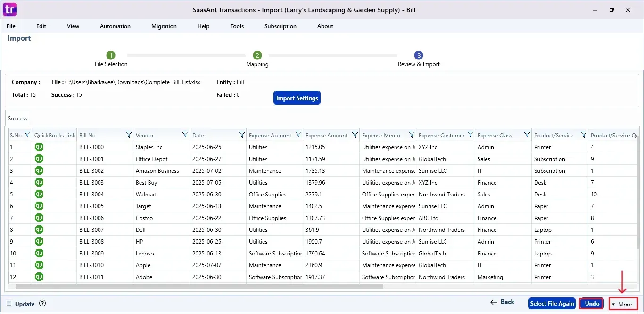Click step 3 Review & Import circle
The height and width of the screenshot is (314, 644).
click(x=419, y=55)
